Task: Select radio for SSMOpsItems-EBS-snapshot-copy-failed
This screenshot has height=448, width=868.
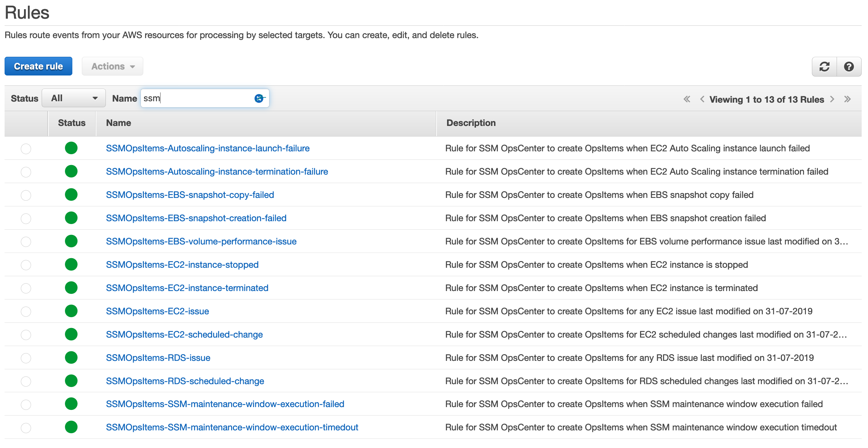Action: (26, 195)
